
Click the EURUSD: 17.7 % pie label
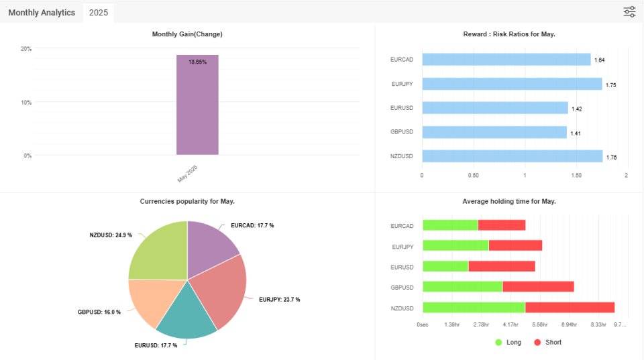point(156,346)
